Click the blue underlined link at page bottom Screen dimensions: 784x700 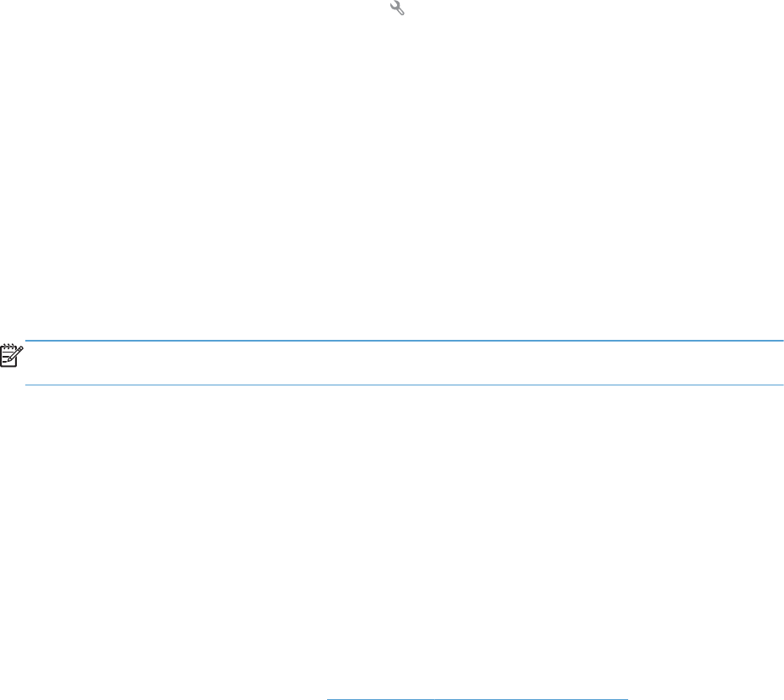477,698
